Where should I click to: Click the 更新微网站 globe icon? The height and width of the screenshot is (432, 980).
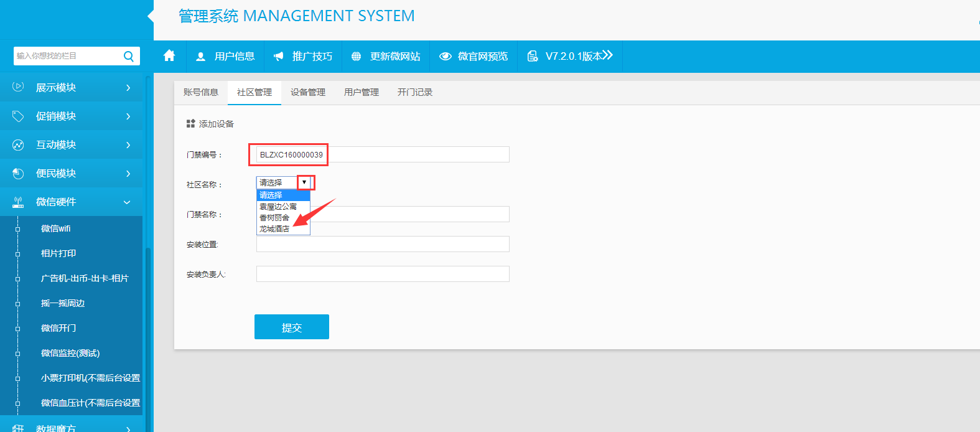[x=356, y=57]
